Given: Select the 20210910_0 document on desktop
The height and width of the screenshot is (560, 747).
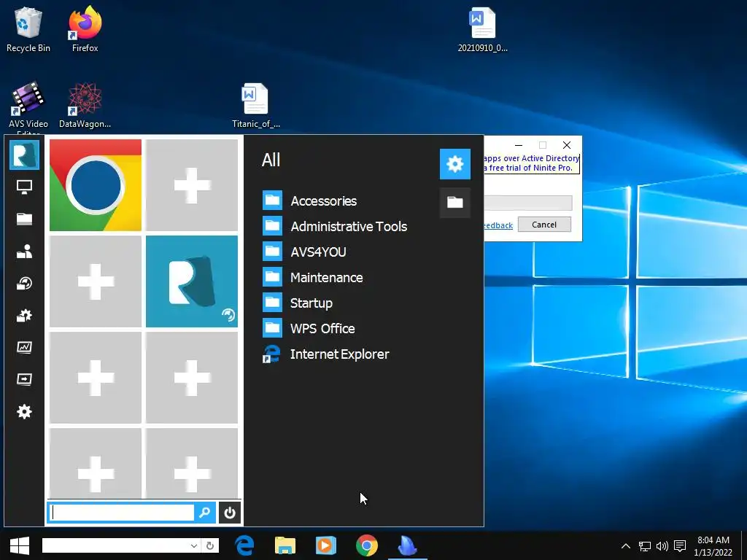Looking at the screenshot, I should point(483,29).
